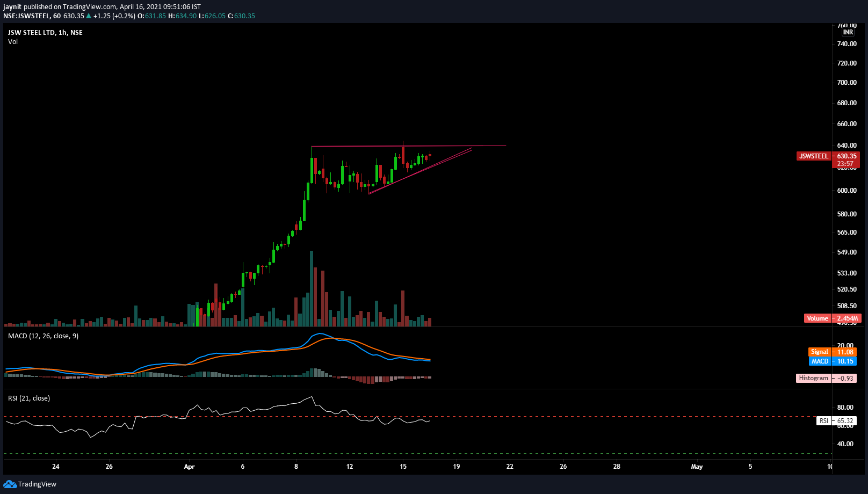Viewport: 868px width, 494px height.
Task: Click the 549.00 price axis level
Action: (x=847, y=252)
